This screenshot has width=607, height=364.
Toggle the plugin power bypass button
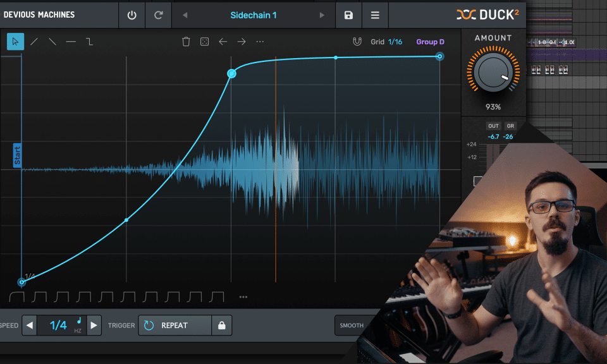(x=132, y=15)
